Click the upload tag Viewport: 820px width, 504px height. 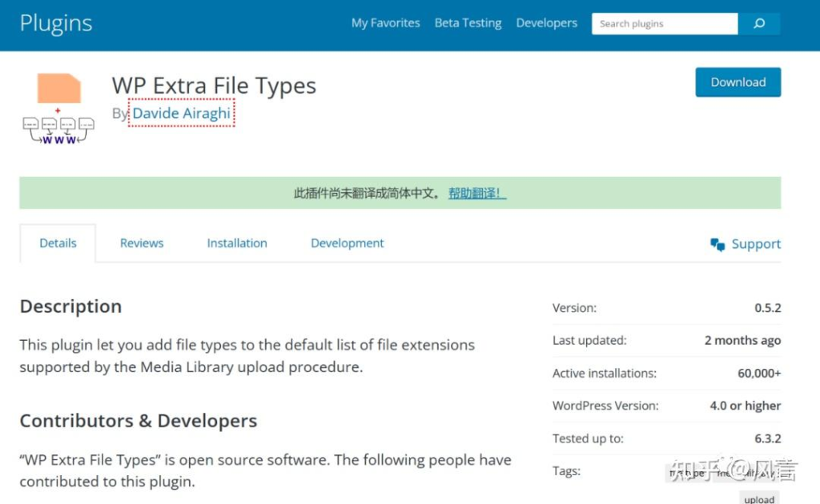coord(759,498)
